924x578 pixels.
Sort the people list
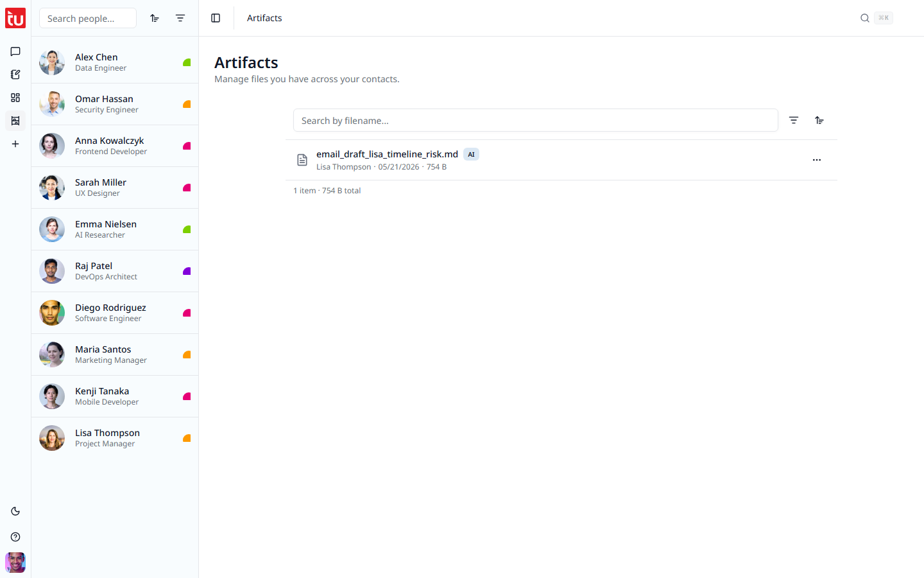click(155, 18)
